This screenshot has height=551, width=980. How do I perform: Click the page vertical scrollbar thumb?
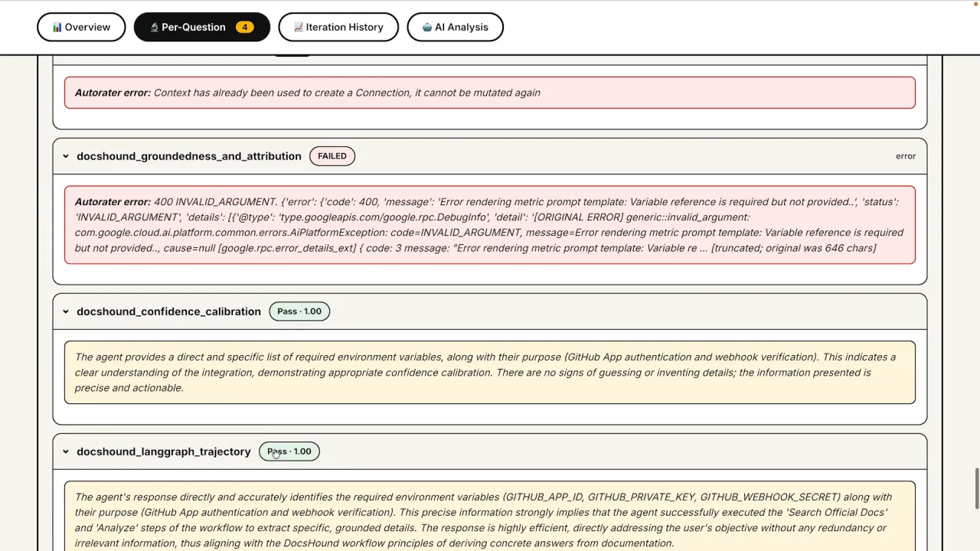[x=976, y=488]
